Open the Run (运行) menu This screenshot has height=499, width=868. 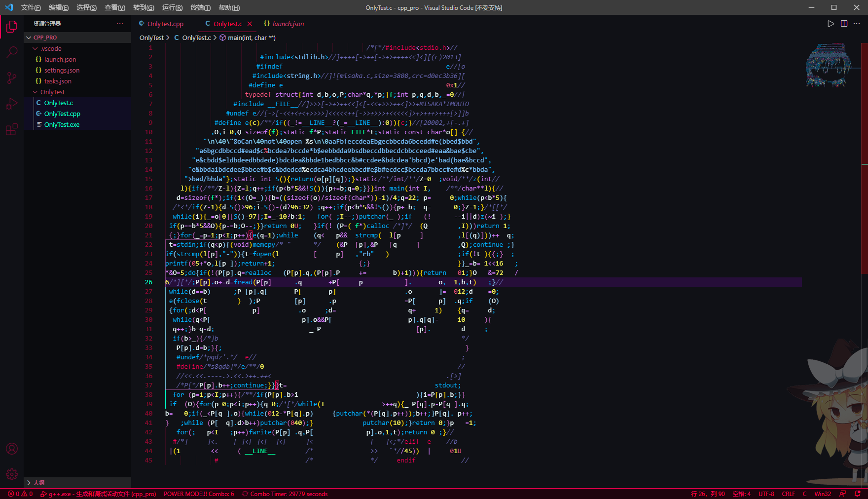[172, 7]
